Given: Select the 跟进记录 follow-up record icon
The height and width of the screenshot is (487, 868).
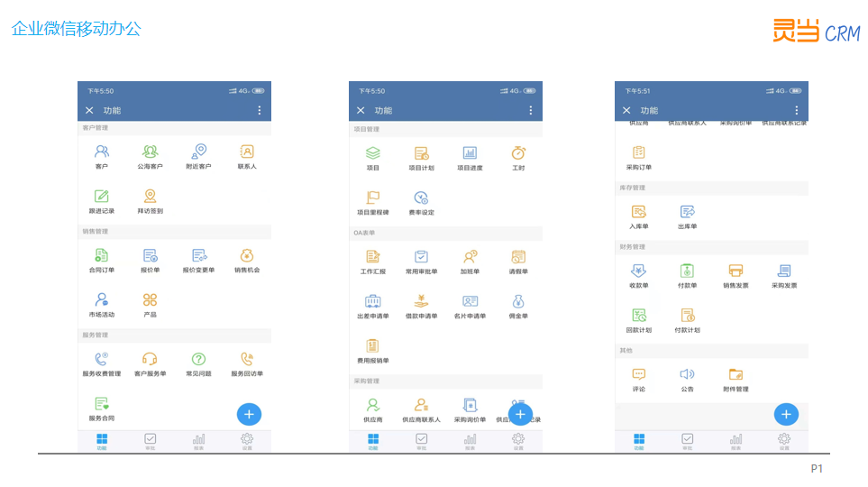Looking at the screenshot, I should coord(102,196).
